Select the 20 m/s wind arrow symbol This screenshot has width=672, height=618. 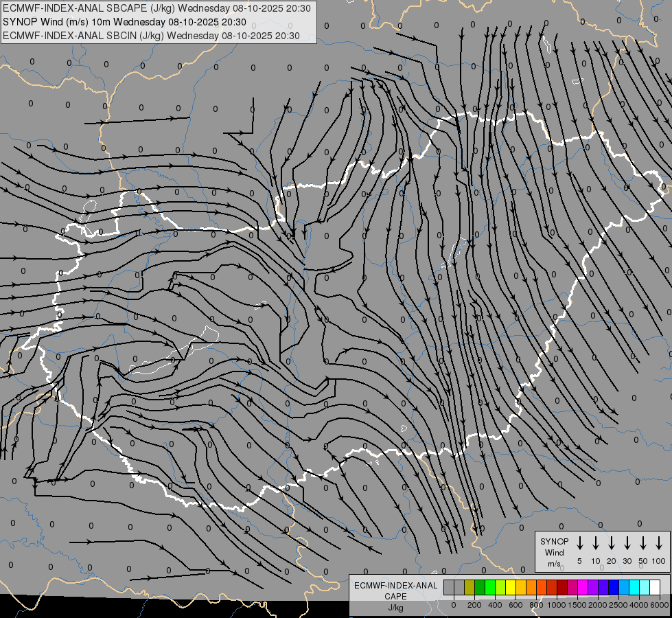click(x=612, y=543)
